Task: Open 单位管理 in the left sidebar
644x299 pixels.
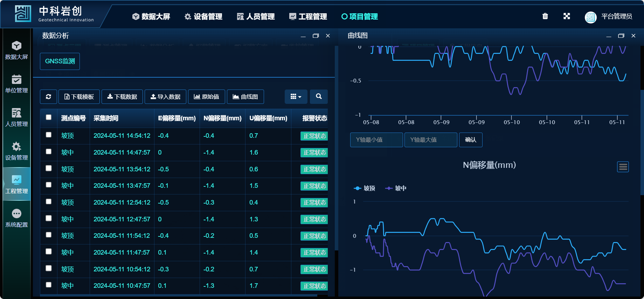Action: coord(16,84)
